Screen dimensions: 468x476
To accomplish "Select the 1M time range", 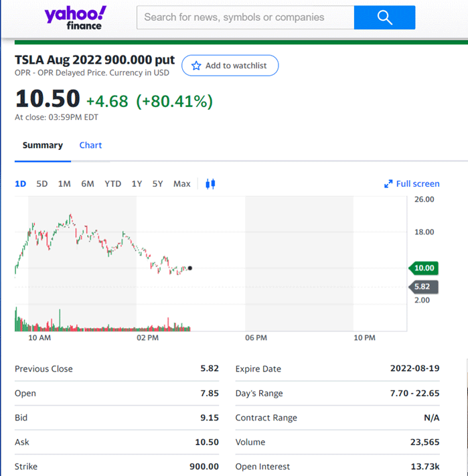I will 64,183.
